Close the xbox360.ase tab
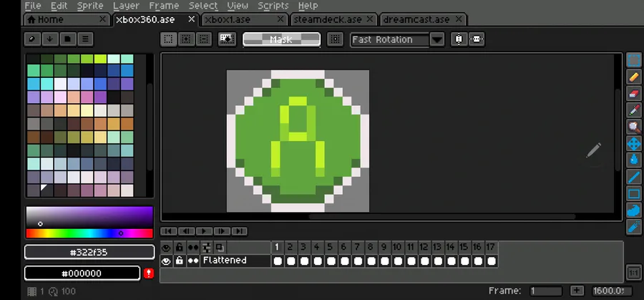This screenshot has height=300, width=644. tap(191, 19)
